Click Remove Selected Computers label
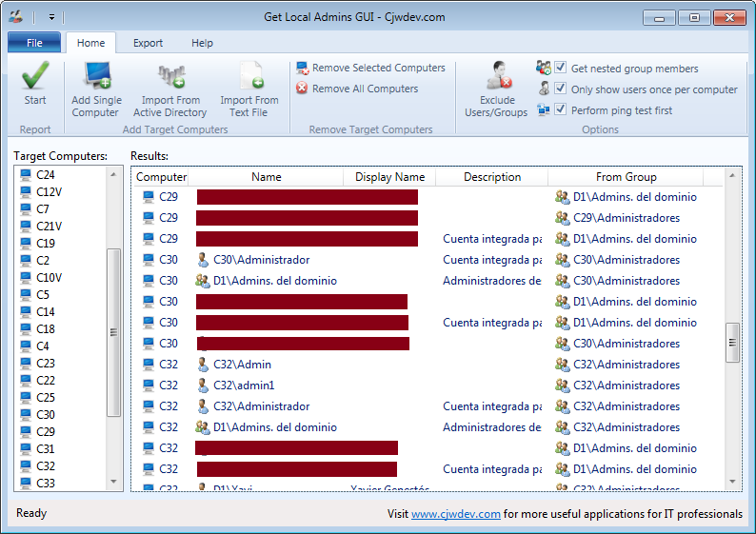Image resolution: width=756 pixels, height=534 pixels. (x=379, y=68)
